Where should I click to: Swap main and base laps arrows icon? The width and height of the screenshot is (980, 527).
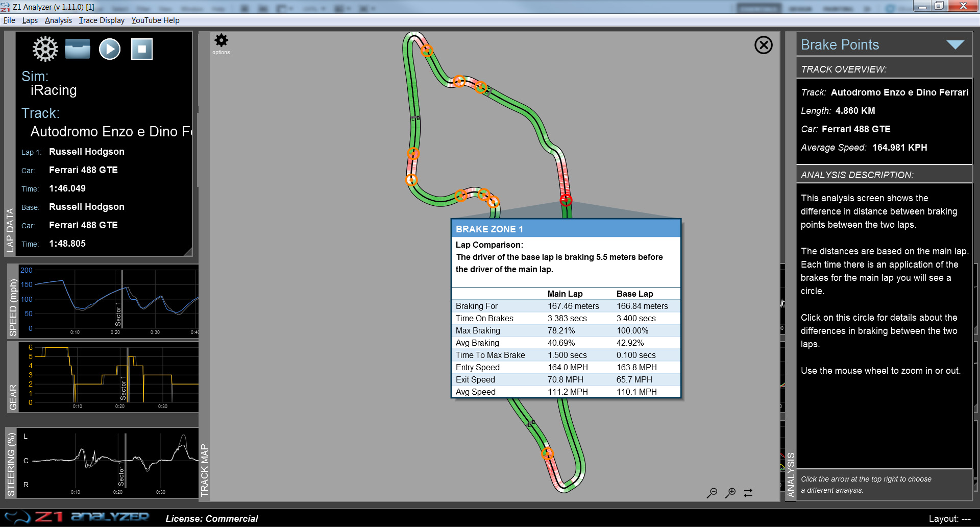click(748, 493)
